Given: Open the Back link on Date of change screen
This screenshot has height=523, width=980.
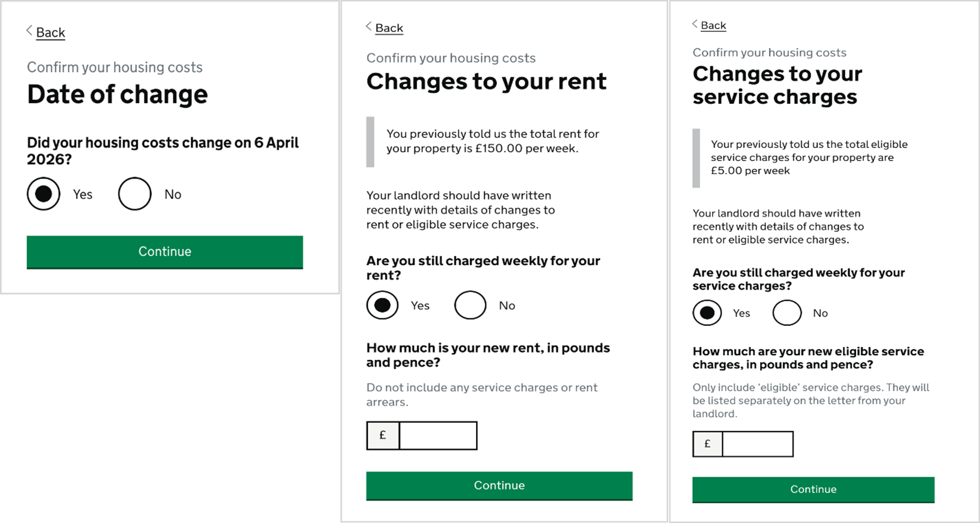Looking at the screenshot, I should coord(50,32).
